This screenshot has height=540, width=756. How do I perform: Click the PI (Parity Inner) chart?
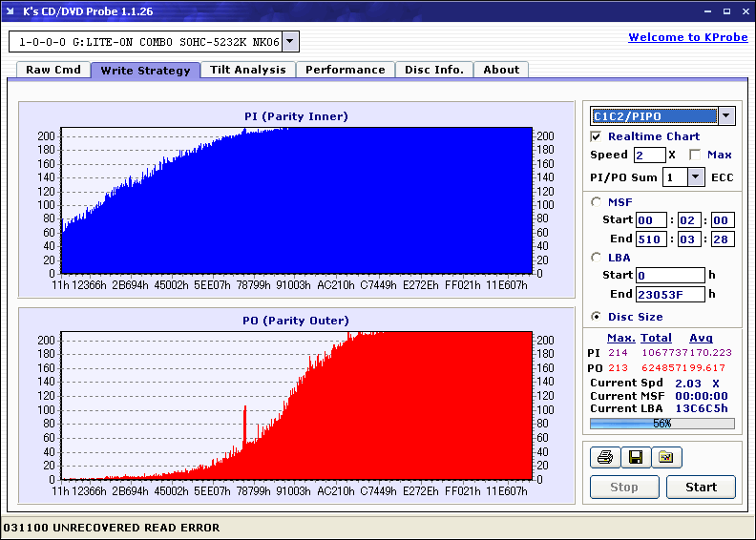[297, 200]
